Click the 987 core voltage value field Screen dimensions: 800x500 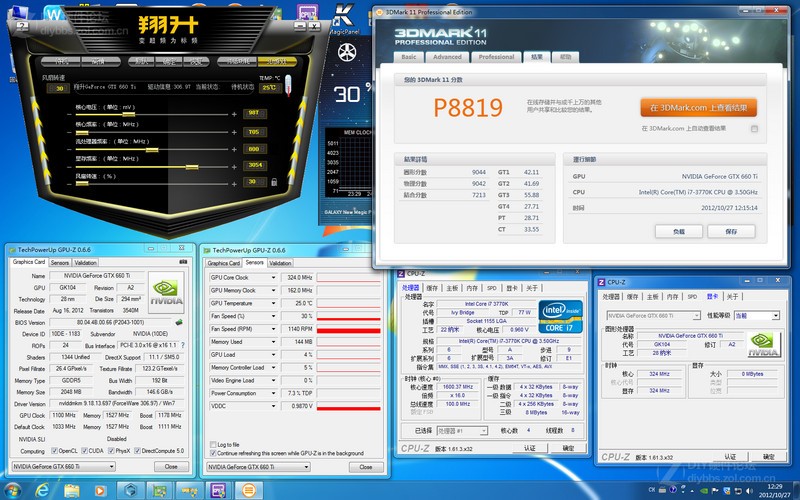pos(254,113)
